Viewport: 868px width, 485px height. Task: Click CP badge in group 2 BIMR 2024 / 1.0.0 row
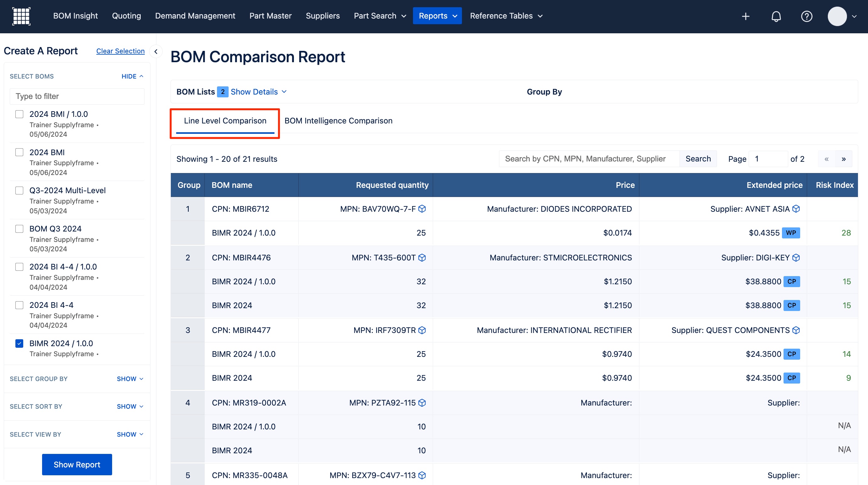coord(791,281)
